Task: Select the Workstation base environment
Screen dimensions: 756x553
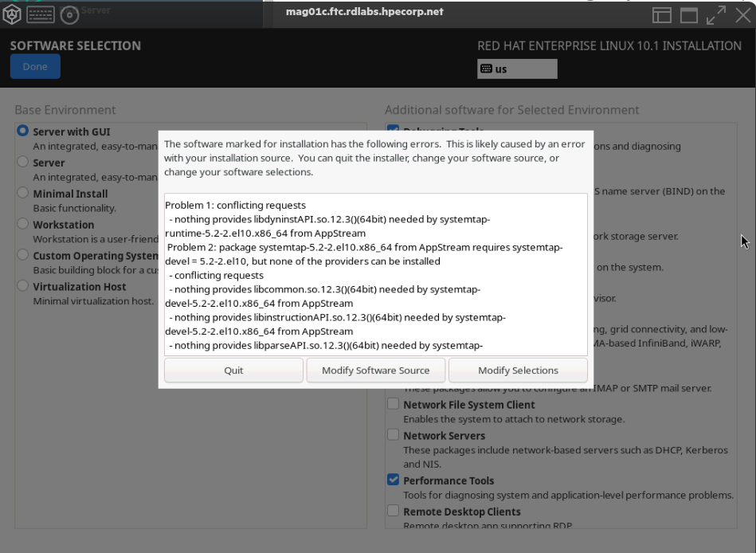Action: click(23, 225)
